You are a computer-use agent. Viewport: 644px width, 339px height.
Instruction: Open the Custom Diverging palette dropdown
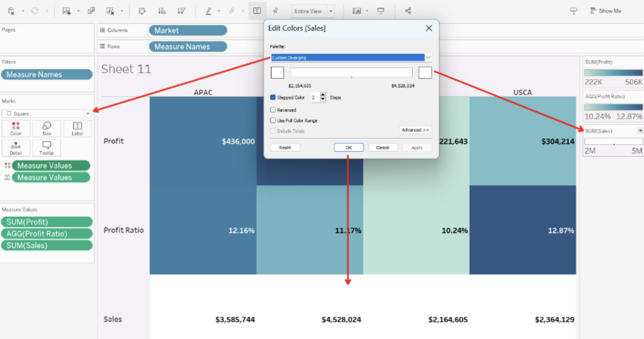click(x=428, y=57)
